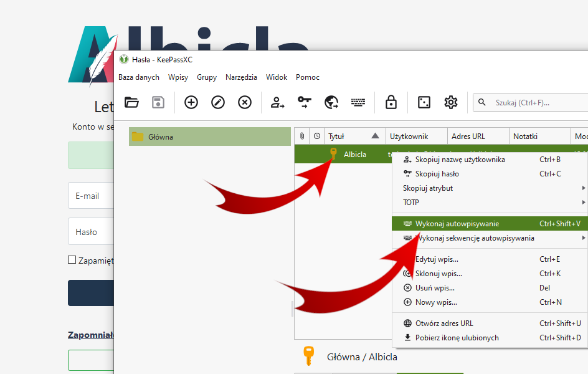Click the attachments paperclip column header

(302, 136)
